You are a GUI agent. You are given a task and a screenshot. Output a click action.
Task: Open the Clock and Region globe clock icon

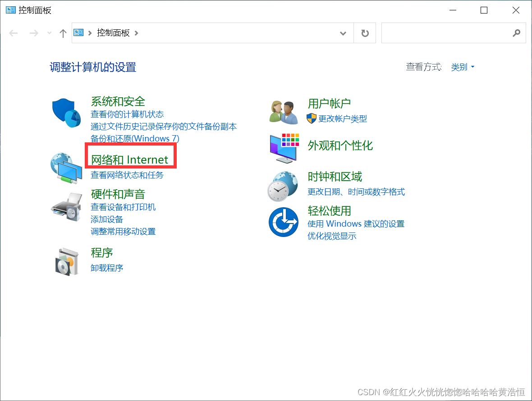(x=283, y=186)
